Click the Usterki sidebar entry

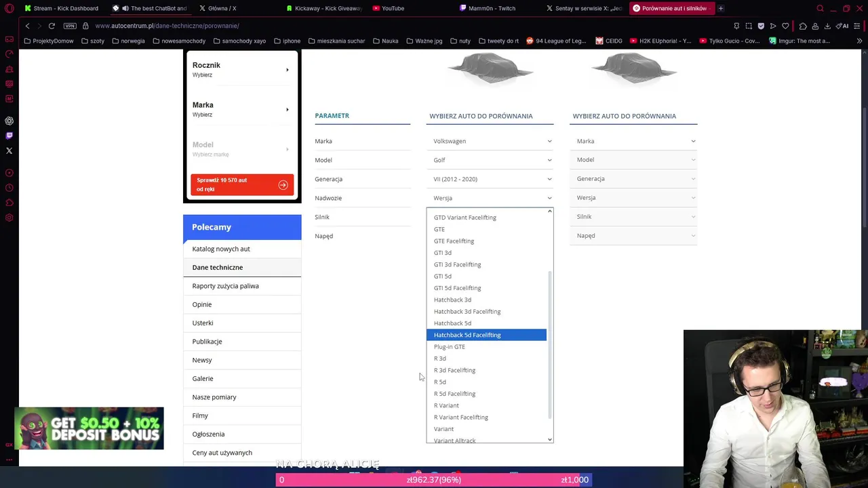[203, 323]
